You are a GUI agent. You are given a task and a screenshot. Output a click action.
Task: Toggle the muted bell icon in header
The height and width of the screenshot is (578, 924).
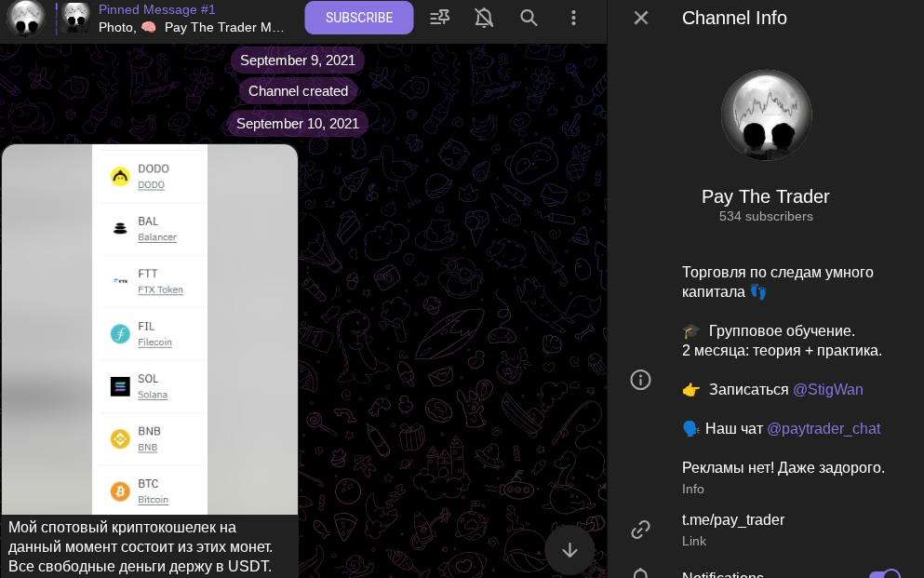484,18
